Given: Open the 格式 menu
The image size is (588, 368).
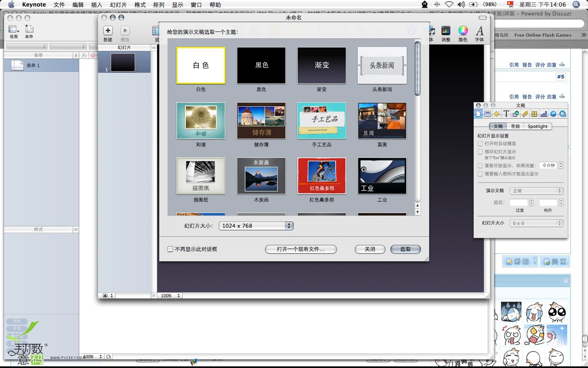Looking at the screenshot, I should click(140, 4).
